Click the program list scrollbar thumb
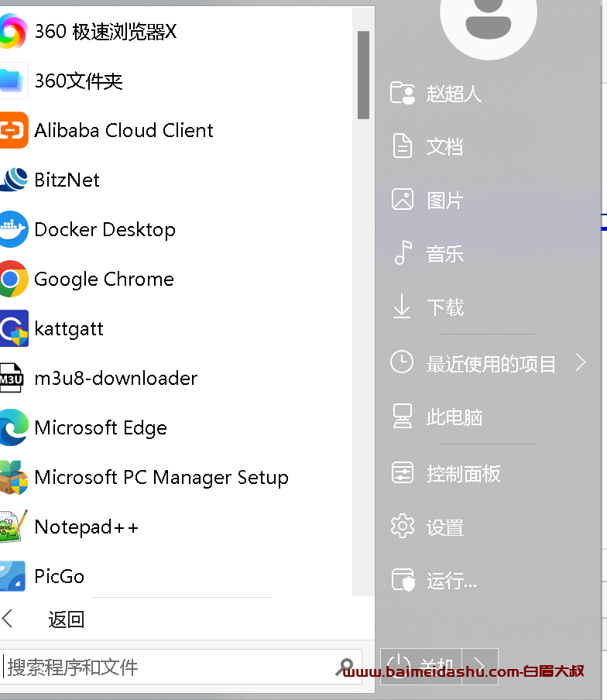The width and height of the screenshot is (607, 700). (363, 75)
